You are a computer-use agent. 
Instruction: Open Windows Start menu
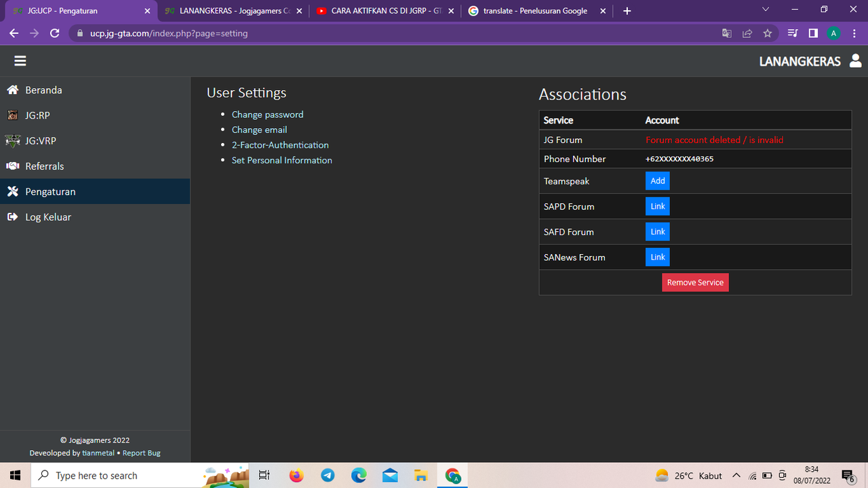15,475
